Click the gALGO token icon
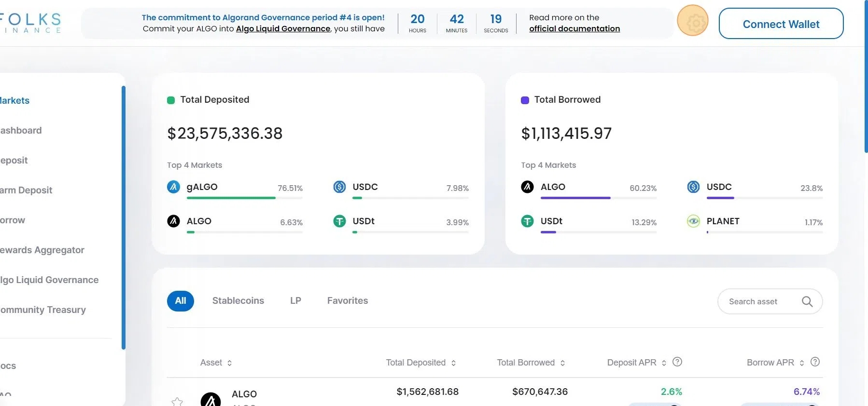868x406 pixels. 173,187
